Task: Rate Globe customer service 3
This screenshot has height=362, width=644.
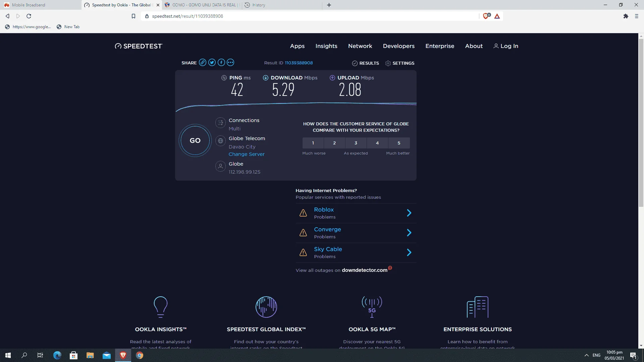Action: coord(356,143)
